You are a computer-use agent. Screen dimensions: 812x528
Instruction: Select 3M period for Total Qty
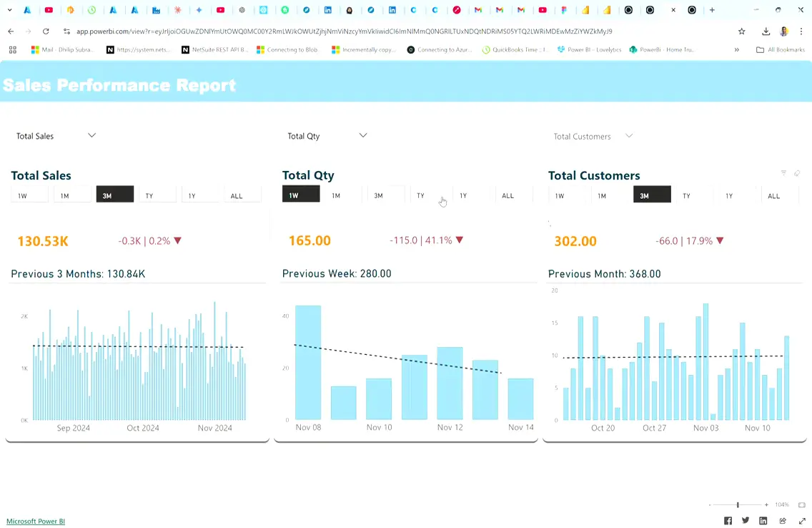click(386, 195)
